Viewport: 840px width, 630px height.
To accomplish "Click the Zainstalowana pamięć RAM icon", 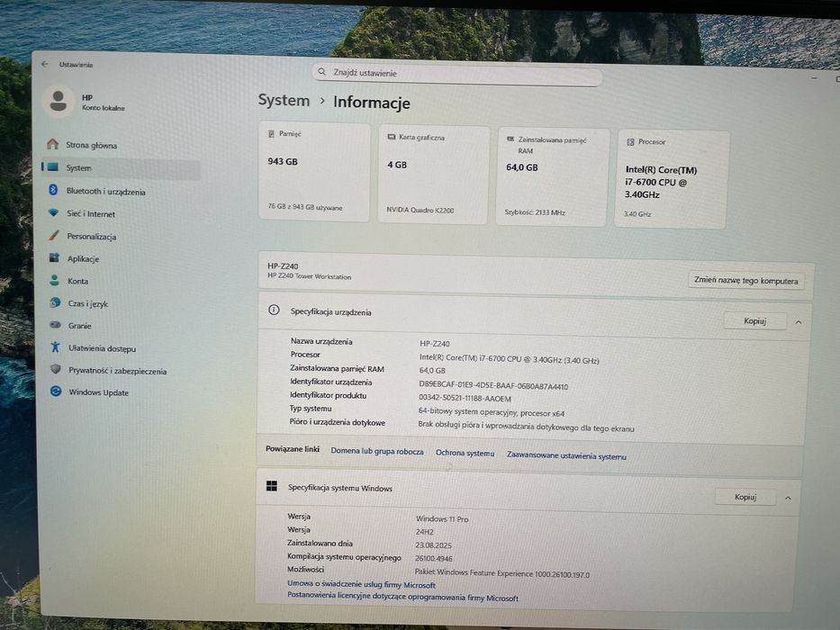I will point(510,139).
